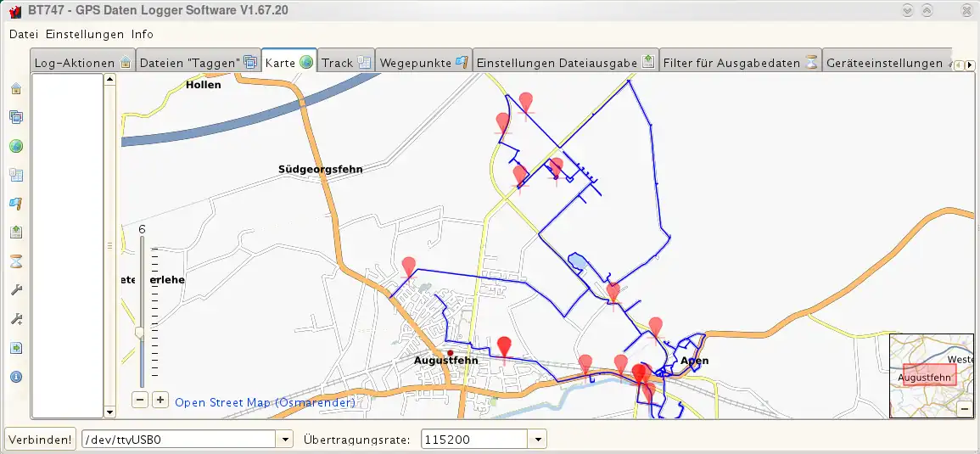Switch to the Track tab
This screenshot has width=980, height=454.
(345, 63)
